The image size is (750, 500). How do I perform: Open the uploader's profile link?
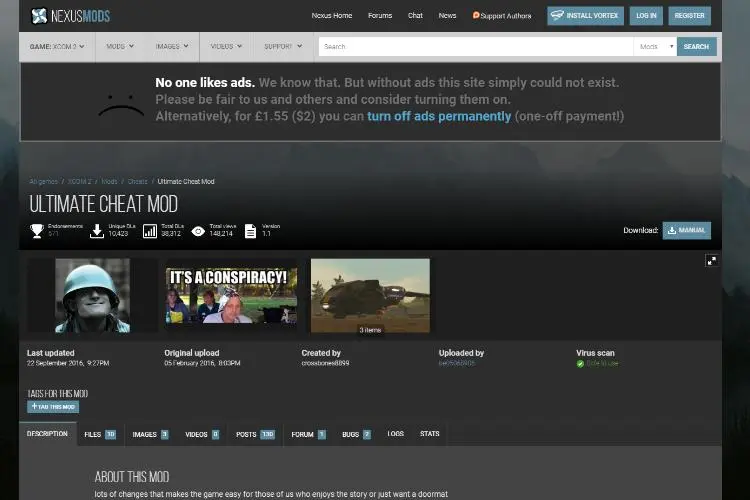(457, 363)
